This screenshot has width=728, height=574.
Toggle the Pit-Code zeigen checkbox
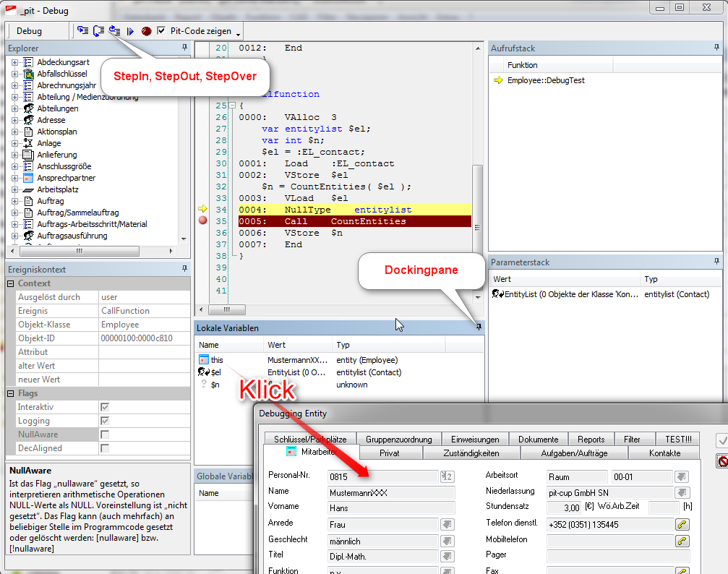point(161,30)
